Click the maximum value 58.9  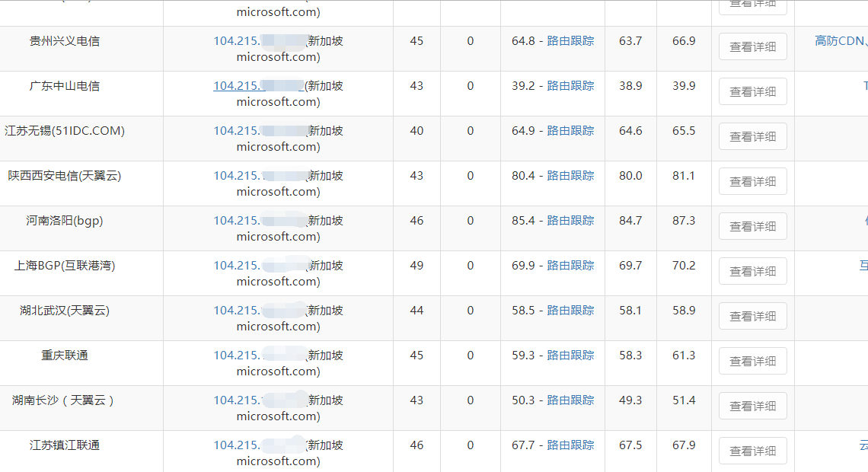click(684, 310)
